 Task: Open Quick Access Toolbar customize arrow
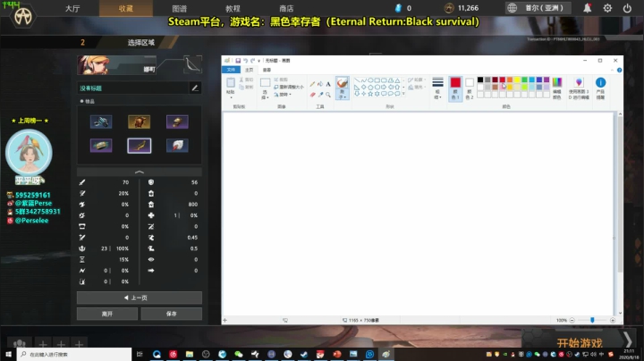[258, 61]
